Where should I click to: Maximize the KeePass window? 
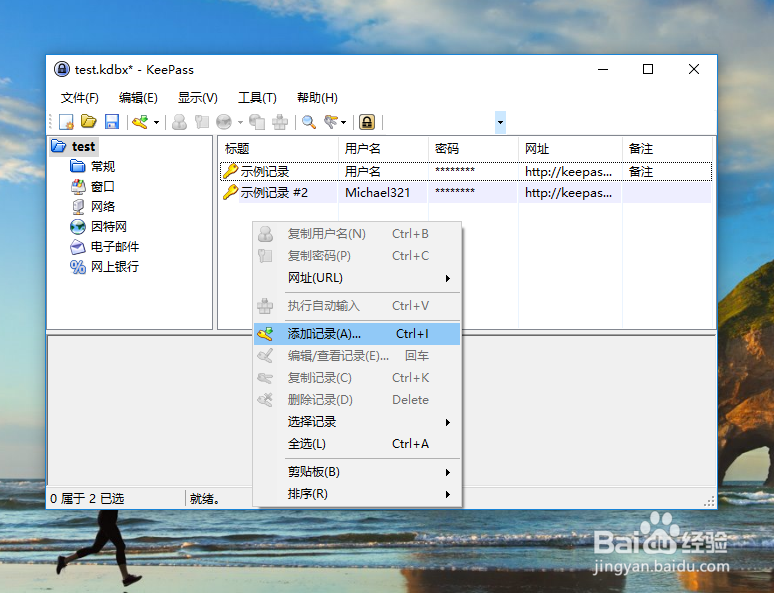tap(648, 69)
